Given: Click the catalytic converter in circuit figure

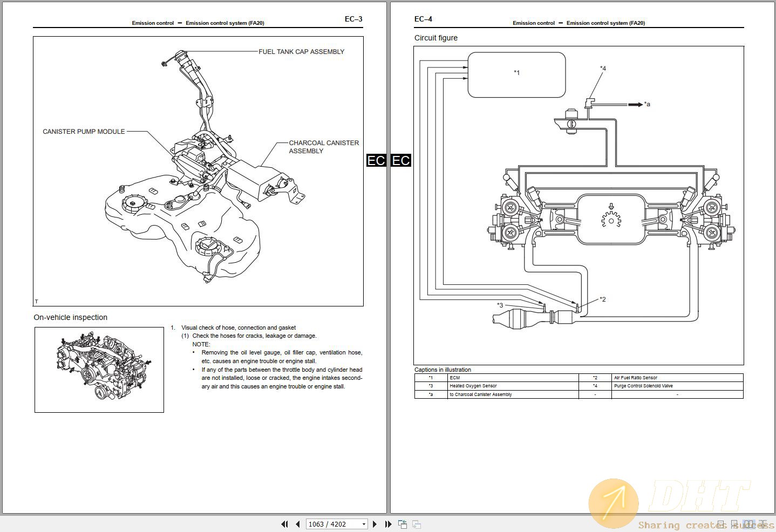Looking at the screenshot, I should [x=518, y=318].
